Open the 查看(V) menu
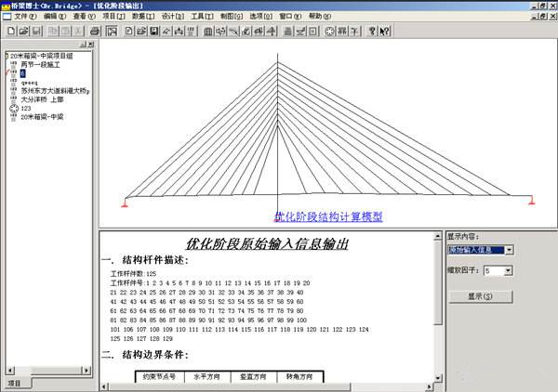This screenshot has width=558, height=392. click(x=85, y=17)
